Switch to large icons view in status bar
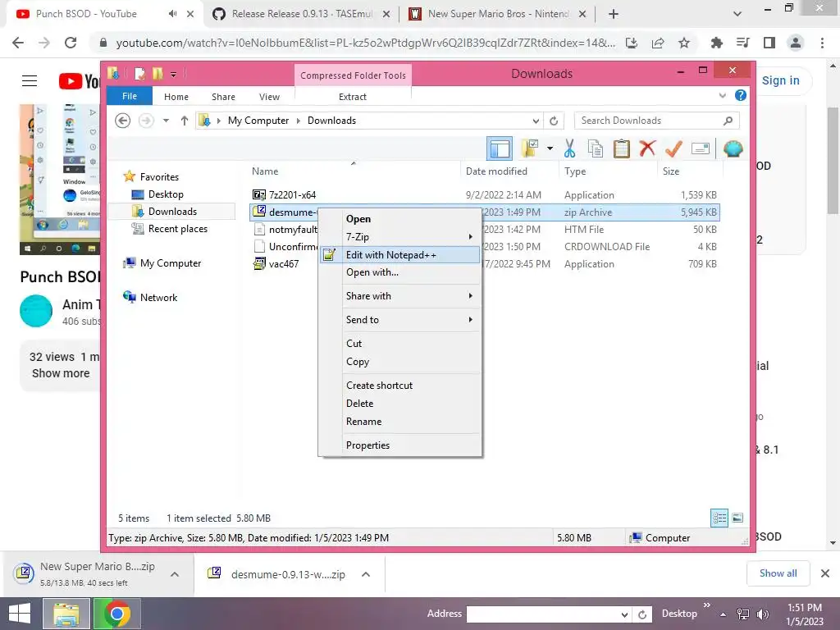This screenshot has width=840, height=630. [x=737, y=518]
